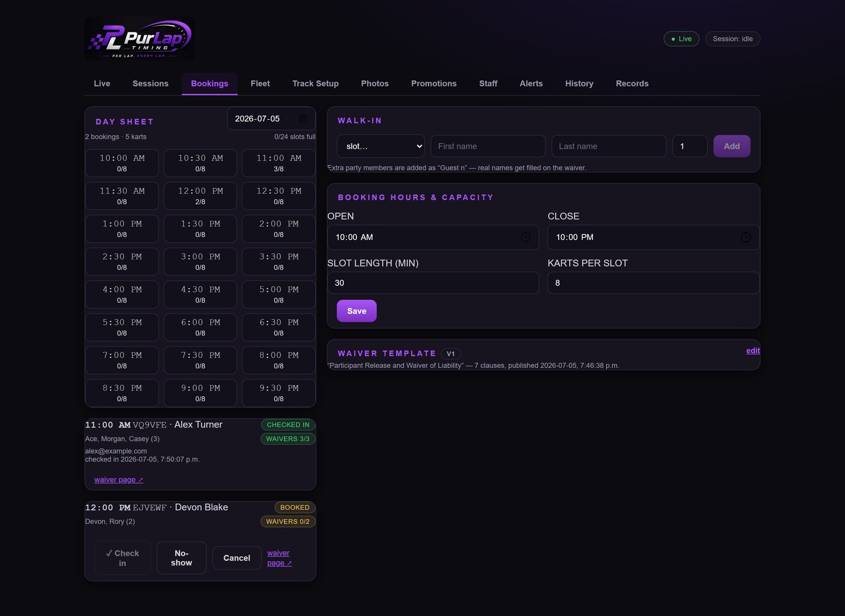Open Devon Blake's waiver page link

(x=279, y=558)
